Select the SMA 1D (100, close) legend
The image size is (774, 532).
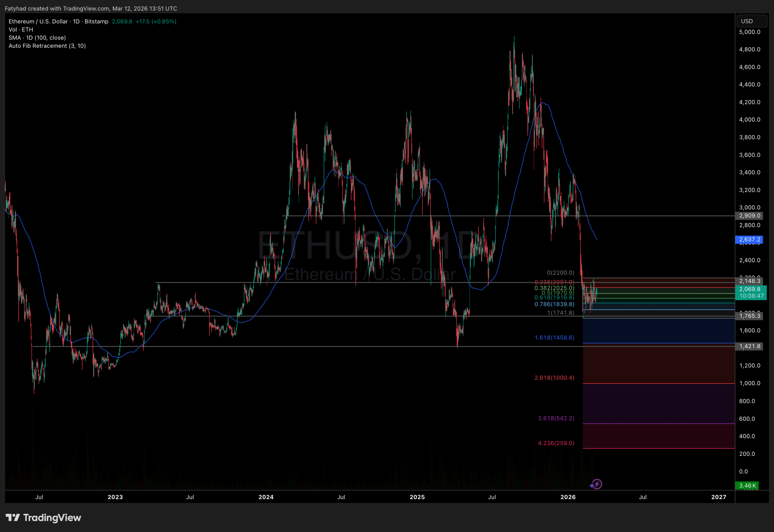point(37,38)
